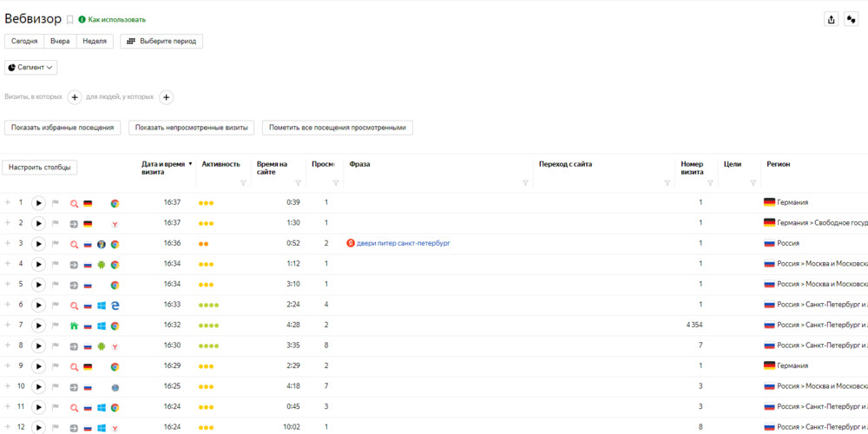Click the German flag icon in row 9
Image resolution: width=868 pixels, height=434 pixels.
coord(88,367)
